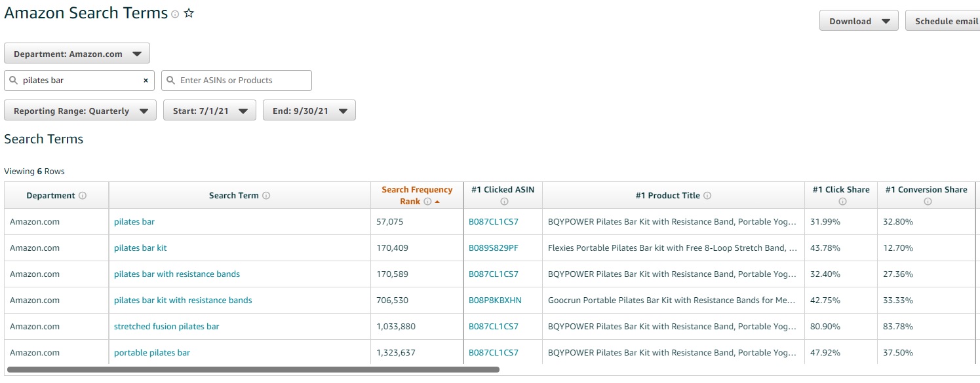This screenshot has width=980, height=383.
Task: Select the rank value 1,323,637
Action: [x=396, y=353]
